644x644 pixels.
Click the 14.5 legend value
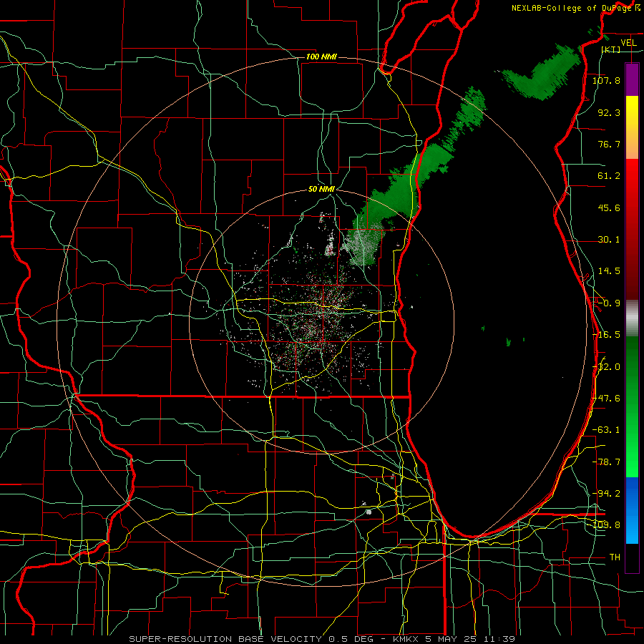(x=609, y=271)
